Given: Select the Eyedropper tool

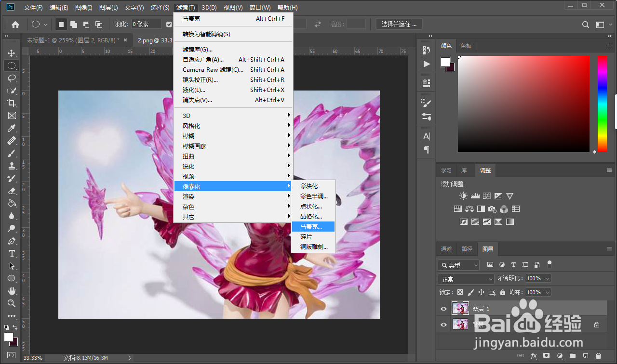Looking at the screenshot, I should 12,128.
